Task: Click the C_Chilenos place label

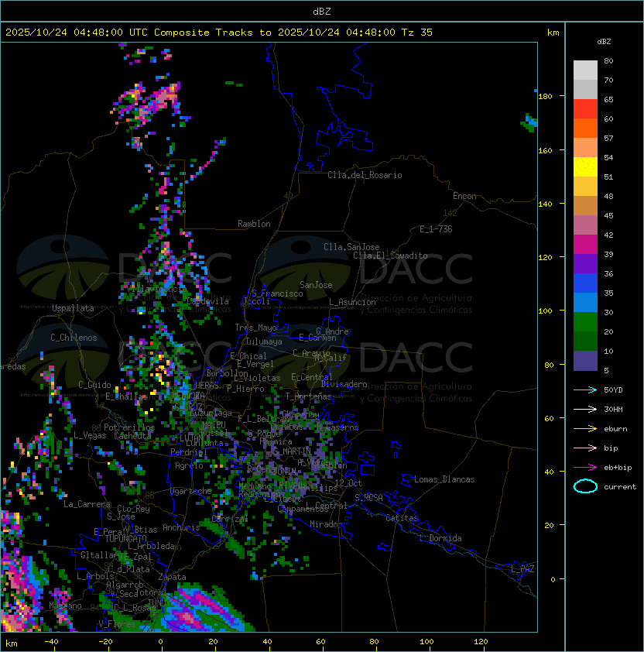Action: point(74,338)
